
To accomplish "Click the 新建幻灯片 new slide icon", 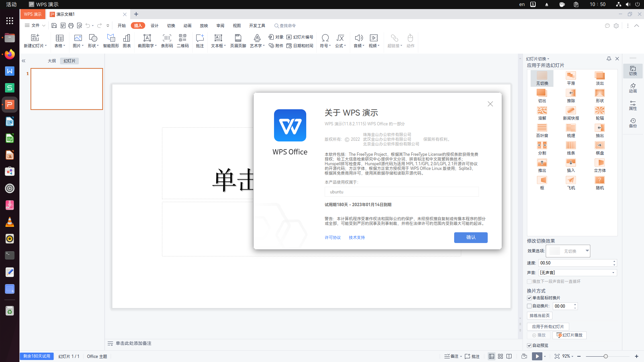I will point(35,38).
